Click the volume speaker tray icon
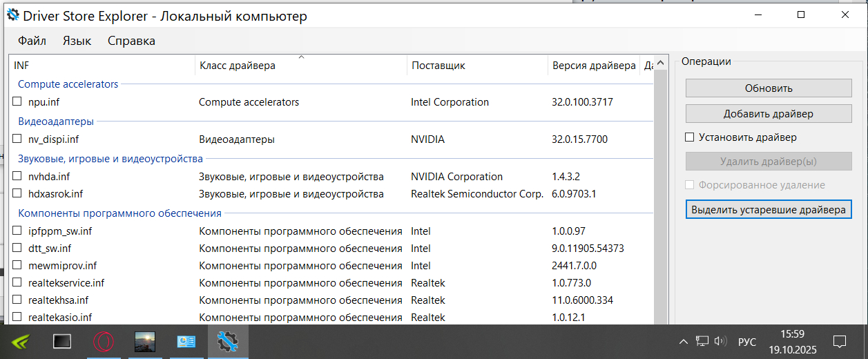The height and width of the screenshot is (359, 868). click(721, 341)
